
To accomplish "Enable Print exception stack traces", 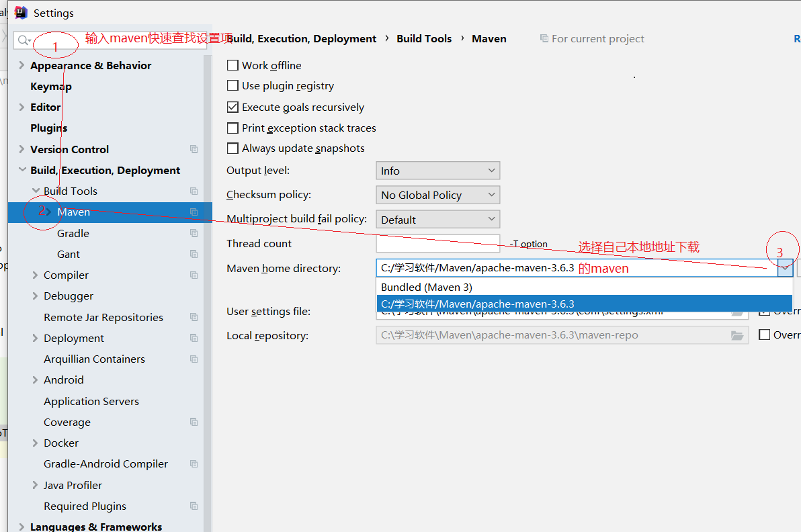I will (x=233, y=128).
